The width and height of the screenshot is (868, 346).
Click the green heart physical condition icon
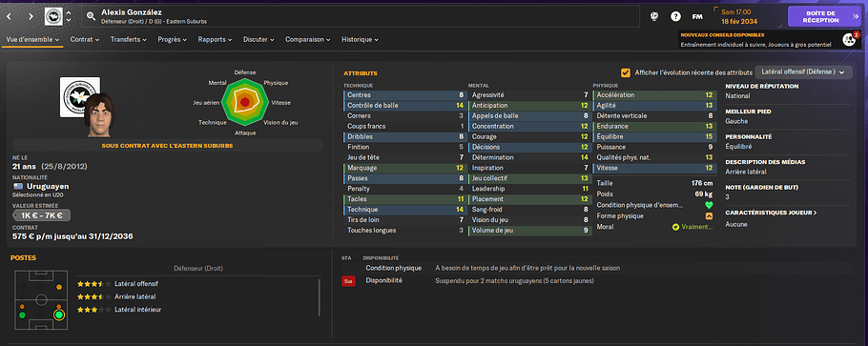click(x=709, y=205)
